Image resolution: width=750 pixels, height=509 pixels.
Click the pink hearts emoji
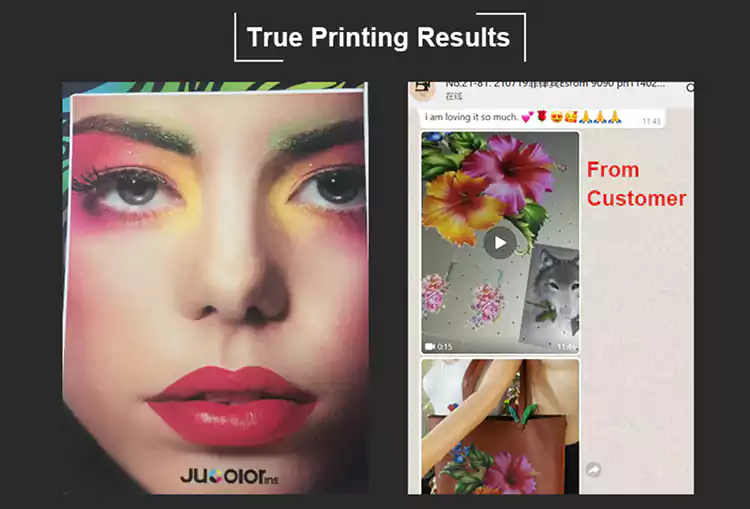coord(528,116)
